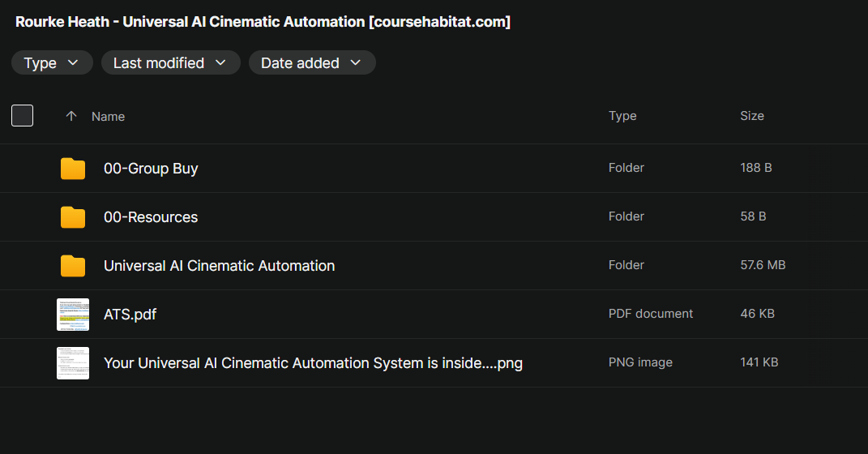This screenshot has height=454, width=868.
Task: Click the PDF document type cell
Action: [x=651, y=314]
